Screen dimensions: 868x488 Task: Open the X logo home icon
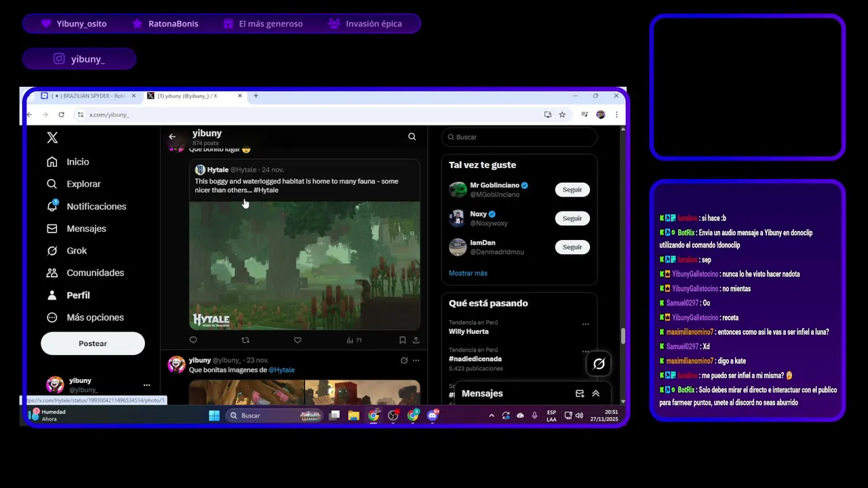point(52,138)
